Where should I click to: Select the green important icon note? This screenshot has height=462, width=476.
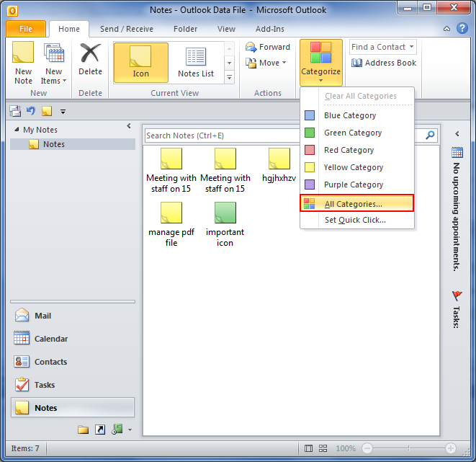point(225,224)
